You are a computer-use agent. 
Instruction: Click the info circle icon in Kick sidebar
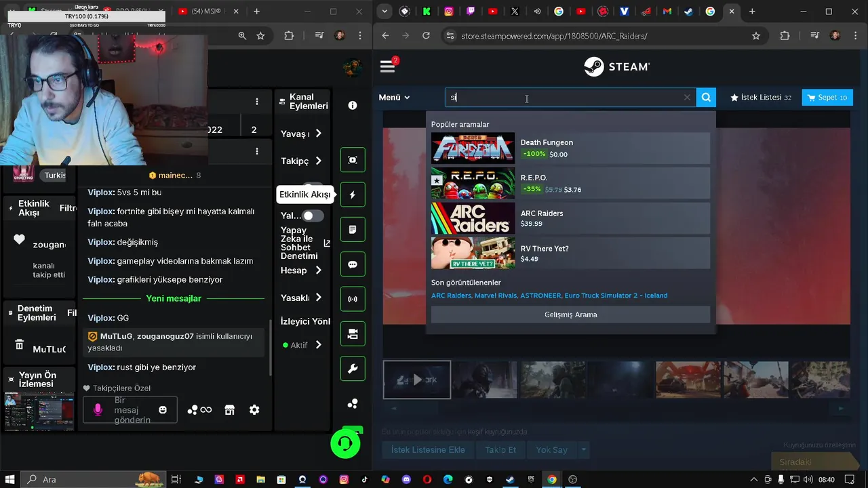click(x=353, y=105)
